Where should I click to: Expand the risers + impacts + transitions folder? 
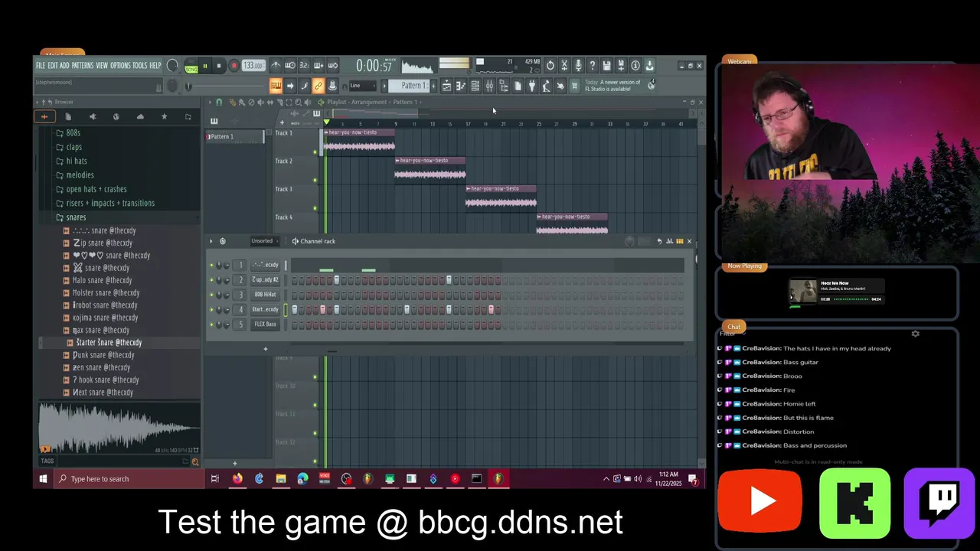pyautogui.click(x=110, y=203)
